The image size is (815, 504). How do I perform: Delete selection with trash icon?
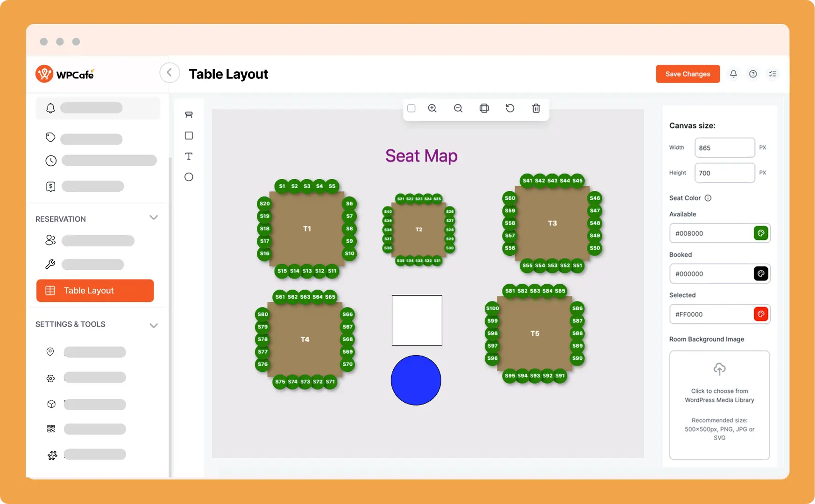[536, 108]
